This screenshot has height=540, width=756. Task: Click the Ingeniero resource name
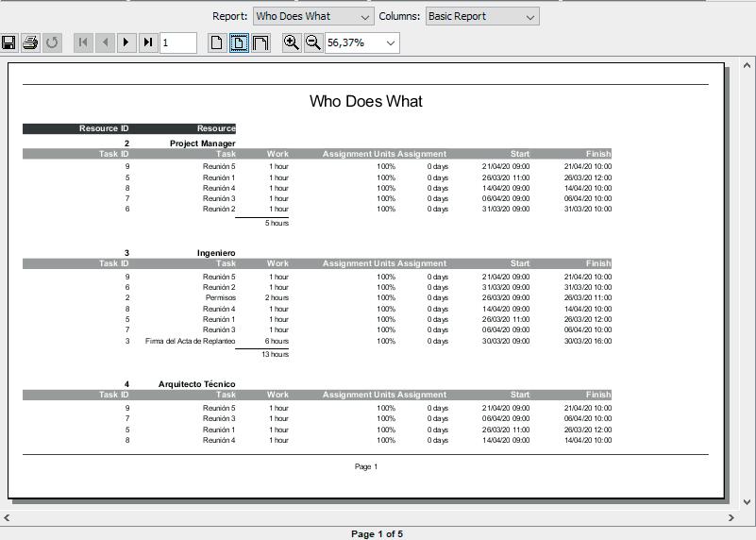tap(216, 253)
